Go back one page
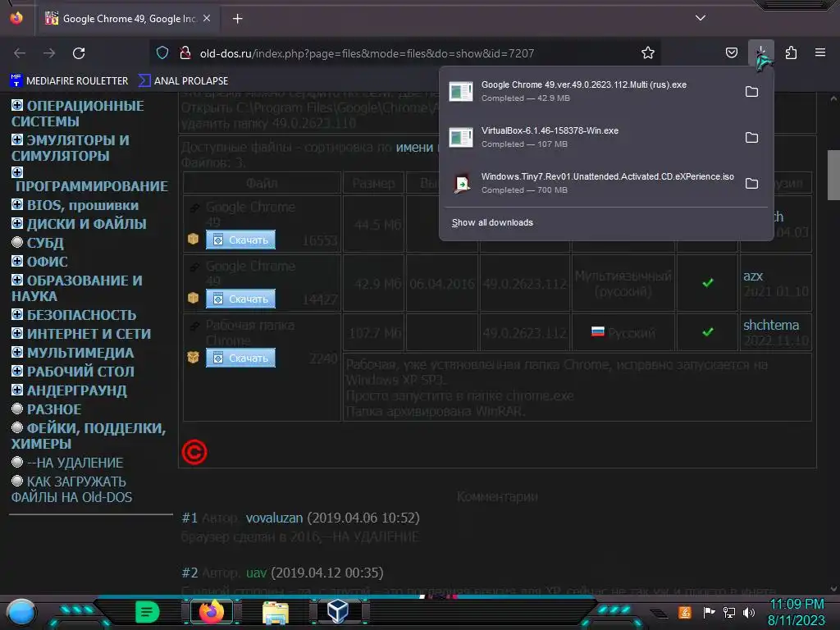 point(20,53)
